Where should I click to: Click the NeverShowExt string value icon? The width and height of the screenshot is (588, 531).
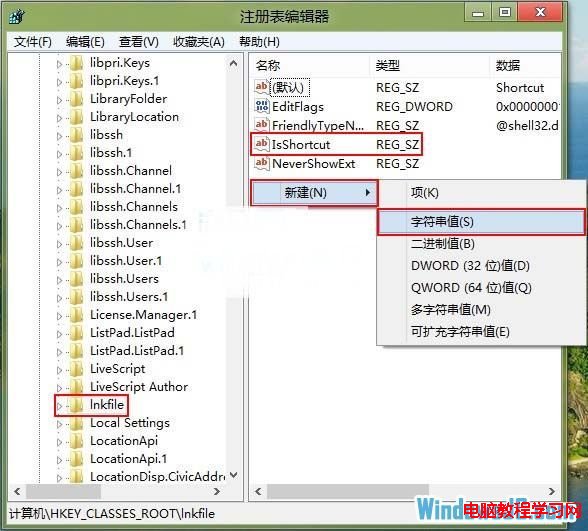(x=261, y=164)
